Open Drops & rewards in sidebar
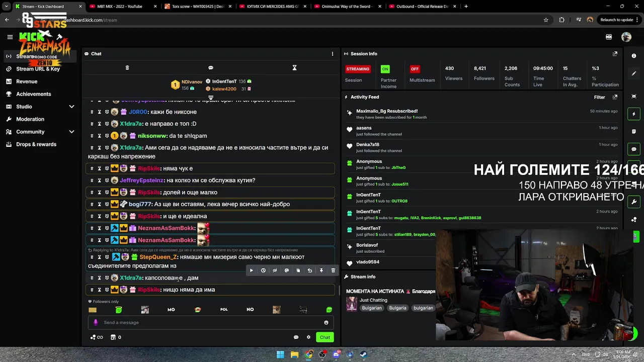Image resolution: width=644 pixels, height=362 pixels. pyautogui.click(x=36, y=144)
